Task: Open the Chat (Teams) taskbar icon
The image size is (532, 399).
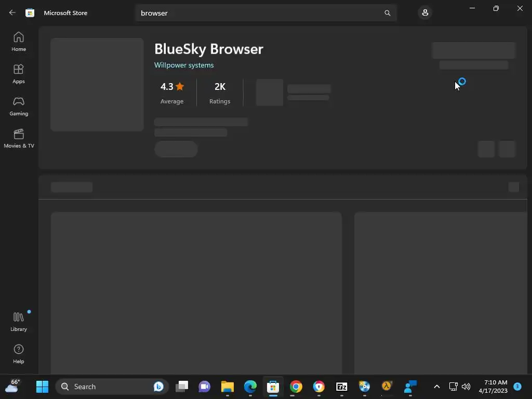Action: coord(205,387)
